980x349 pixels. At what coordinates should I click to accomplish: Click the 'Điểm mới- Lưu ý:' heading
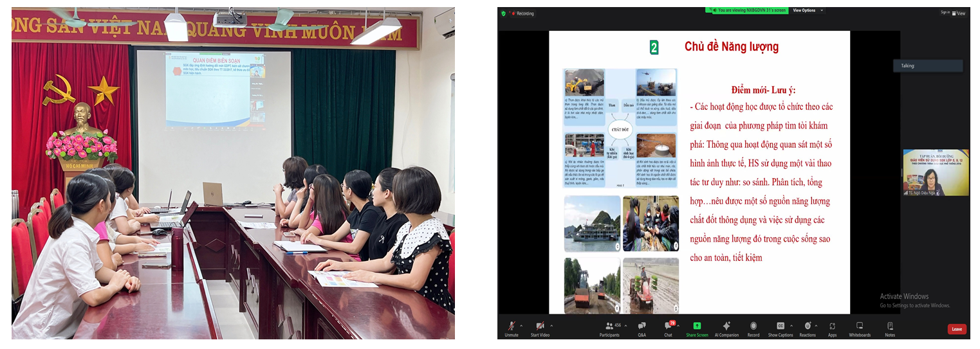tap(763, 90)
